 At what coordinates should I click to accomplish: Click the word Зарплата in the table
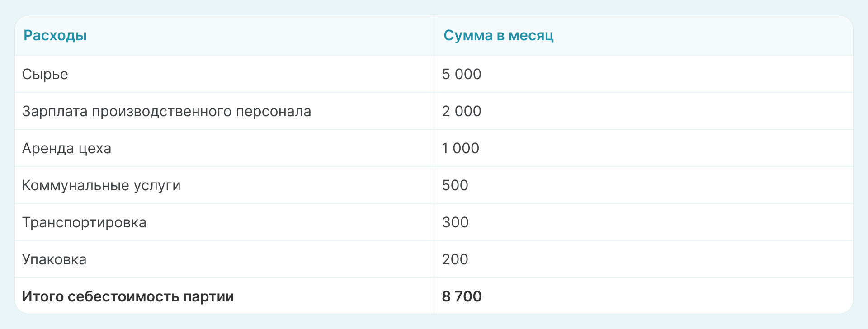coord(55,111)
